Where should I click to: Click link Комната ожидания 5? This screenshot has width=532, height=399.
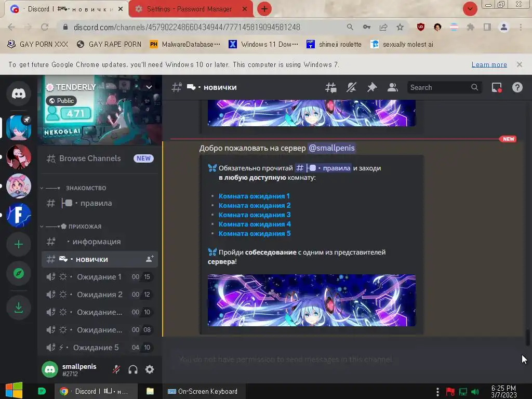(x=255, y=233)
